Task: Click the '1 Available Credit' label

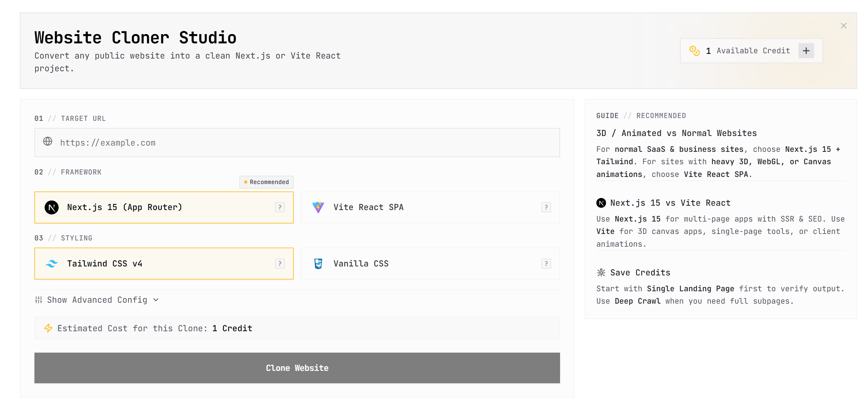Action: point(748,51)
